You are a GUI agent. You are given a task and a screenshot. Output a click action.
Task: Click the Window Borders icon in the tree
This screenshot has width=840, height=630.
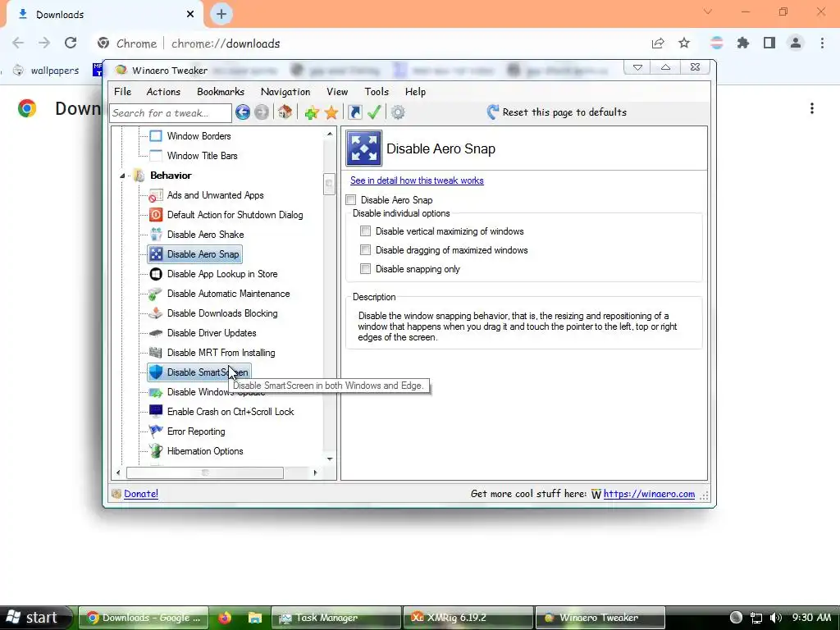[x=155, y=136]
